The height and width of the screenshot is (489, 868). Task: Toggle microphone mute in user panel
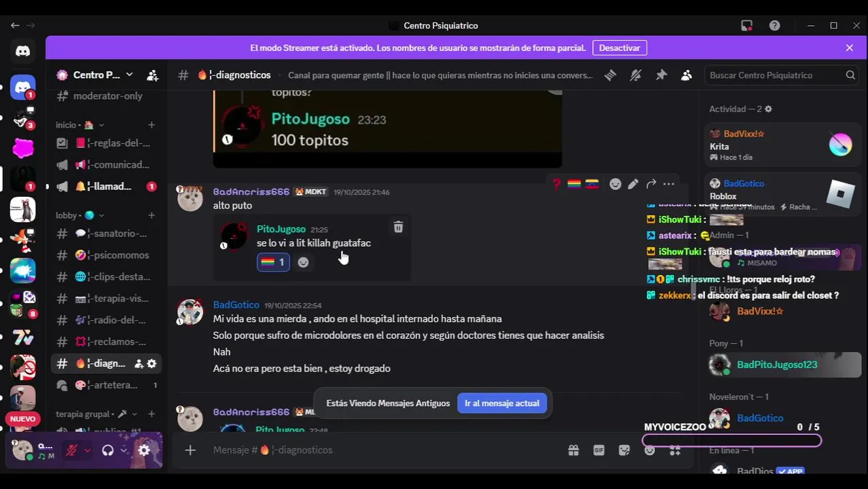(x=71, y=450)
